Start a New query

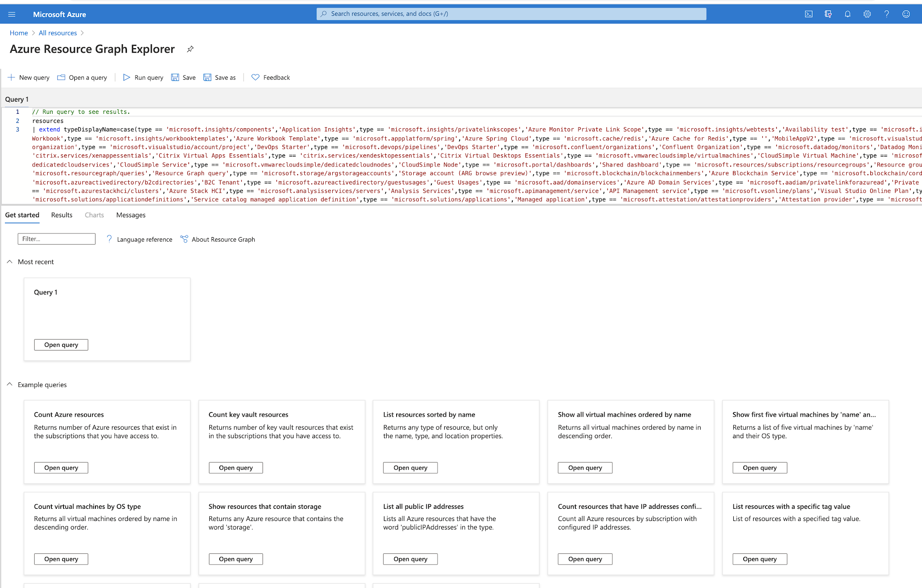click(x=29, y=77)
